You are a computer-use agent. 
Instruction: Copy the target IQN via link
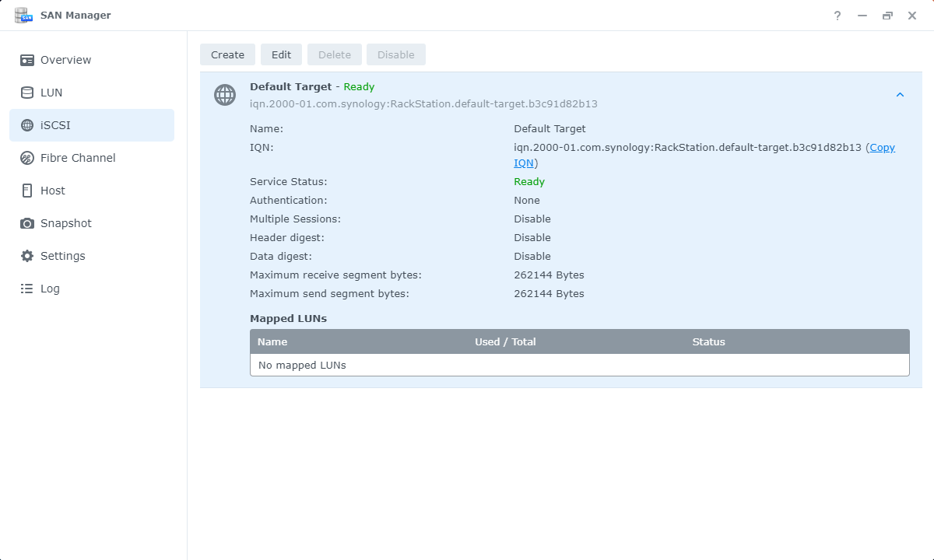pyautogui.click(x=882, y=148)
